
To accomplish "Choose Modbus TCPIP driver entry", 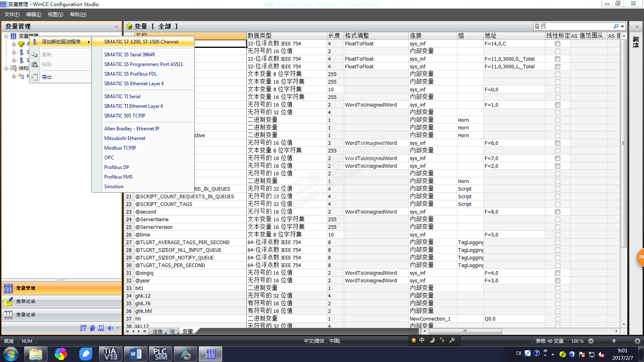I will [x=120, y=148].
